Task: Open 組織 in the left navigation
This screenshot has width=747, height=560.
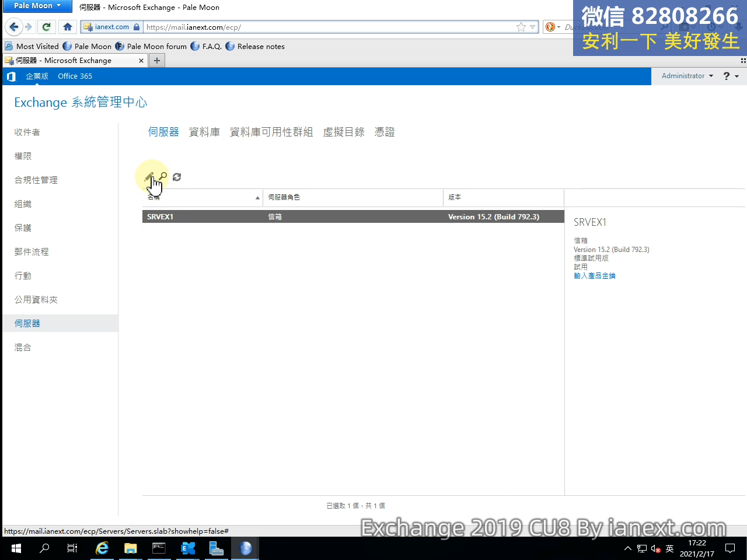Action: point(23,204)
